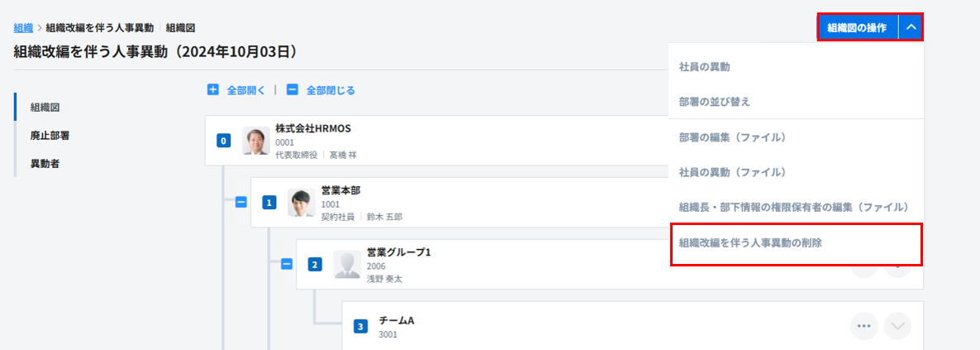Image resolution: width=980 pixels, height=350 pixels.
Task: Close 組織図の操作 dropdown using arrow toggle
Action: pyautogui.click(x=911, y=27)
